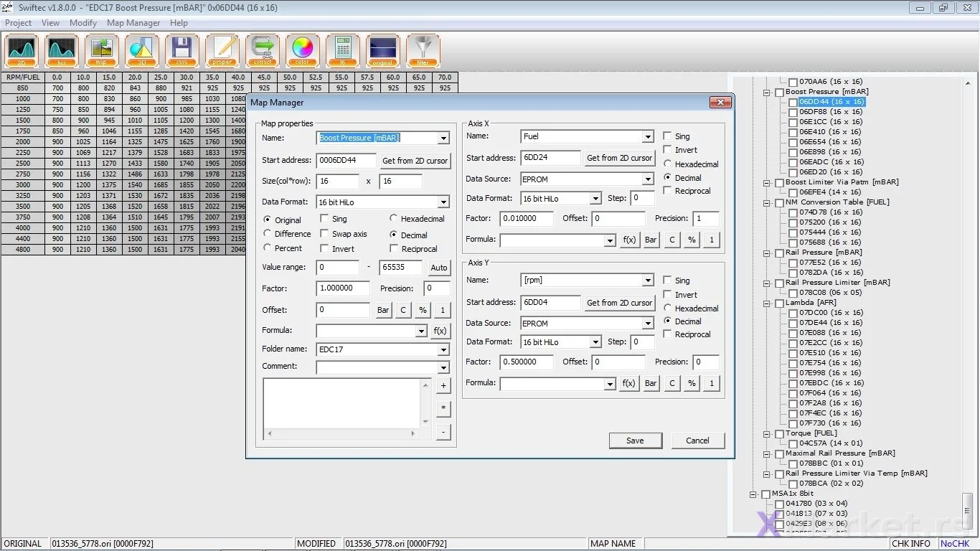Click Get from 2D cursor for Axis Y

(x=620, y=303)
